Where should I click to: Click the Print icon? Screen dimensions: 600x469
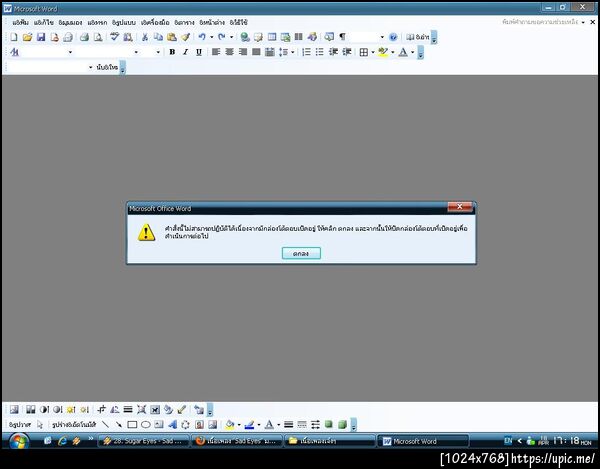coord(84,37)
